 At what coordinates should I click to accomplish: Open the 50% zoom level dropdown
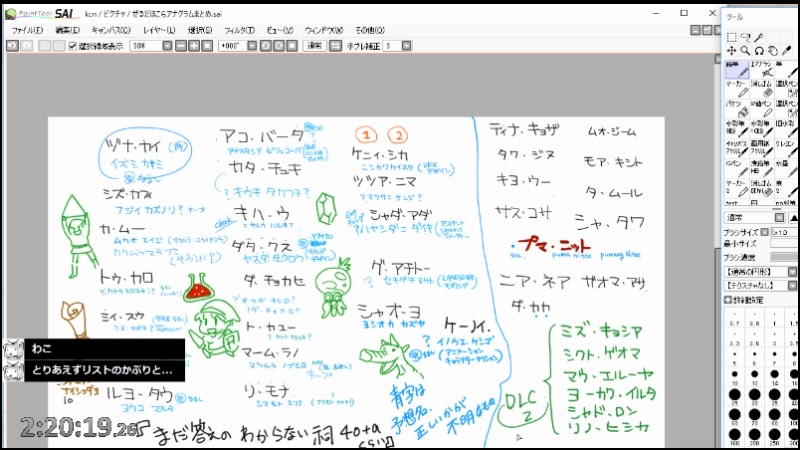167,46
